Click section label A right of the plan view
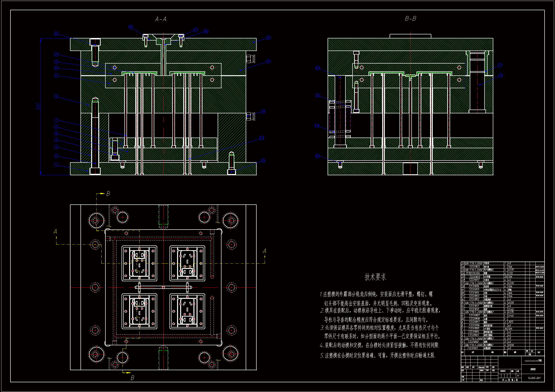 pos(264,251)
